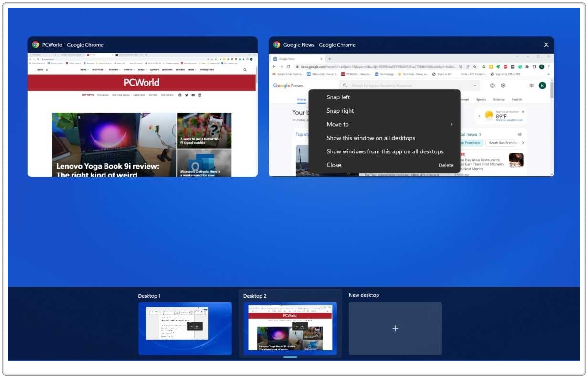The height and width of the screenshot is (378, 588).
Task: Open the Google apps grid in Google News
Action: 531,86
